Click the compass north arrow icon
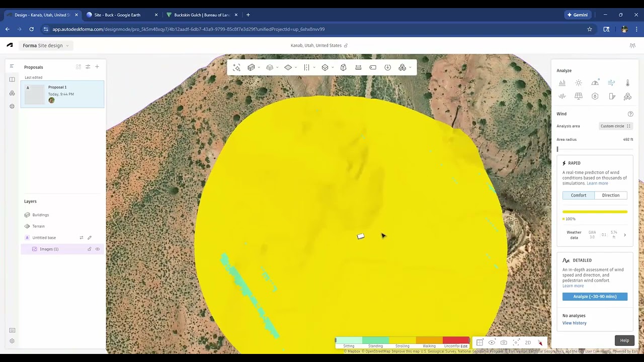Image resolution: width=644 pixels, height=362 pixels. [540, 342]
